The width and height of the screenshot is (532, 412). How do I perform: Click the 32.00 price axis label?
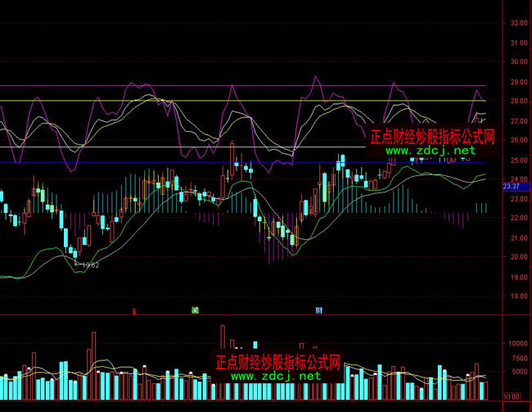coord(517,22)
